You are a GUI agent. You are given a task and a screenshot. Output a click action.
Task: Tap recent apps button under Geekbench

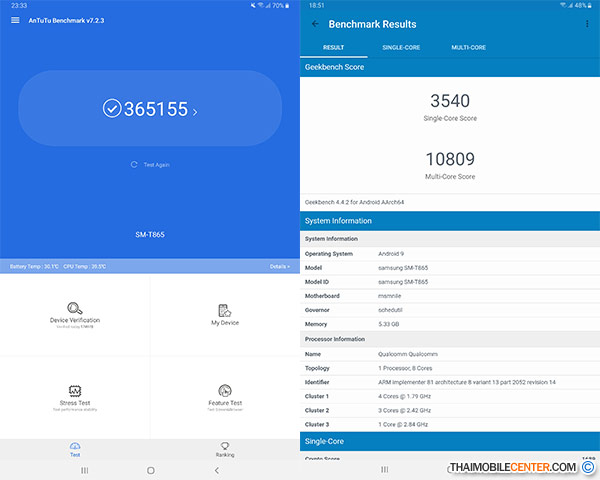click(x=385, y=469)
